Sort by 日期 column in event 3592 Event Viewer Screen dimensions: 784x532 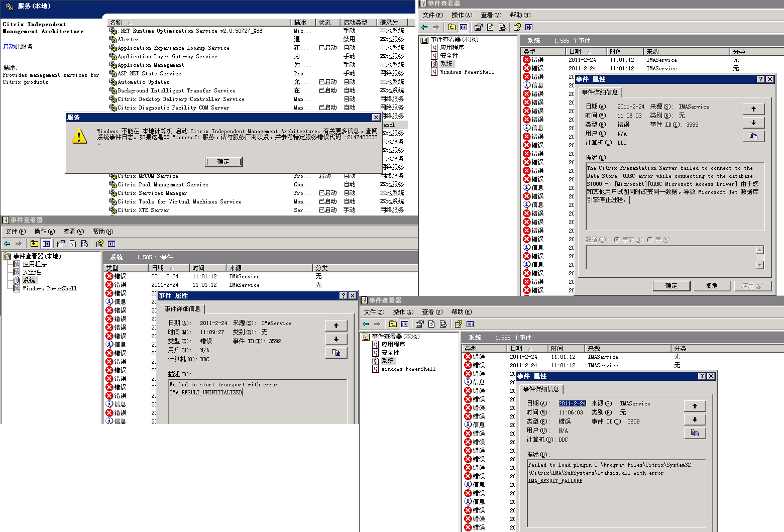[x=169, y=268]
